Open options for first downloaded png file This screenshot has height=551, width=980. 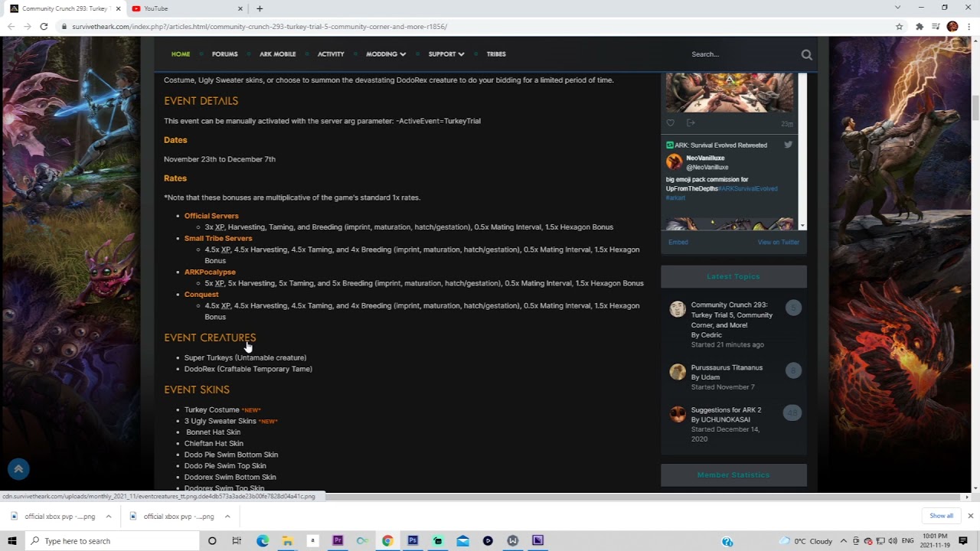(108, 517)
